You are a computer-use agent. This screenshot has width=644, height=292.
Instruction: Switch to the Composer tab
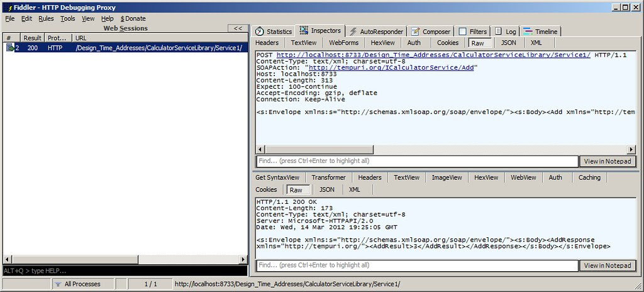(431, 31)
